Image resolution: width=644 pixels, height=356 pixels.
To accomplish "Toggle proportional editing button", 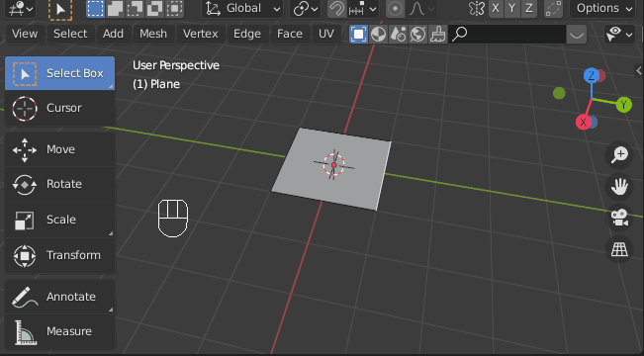I will coord(396,8).
